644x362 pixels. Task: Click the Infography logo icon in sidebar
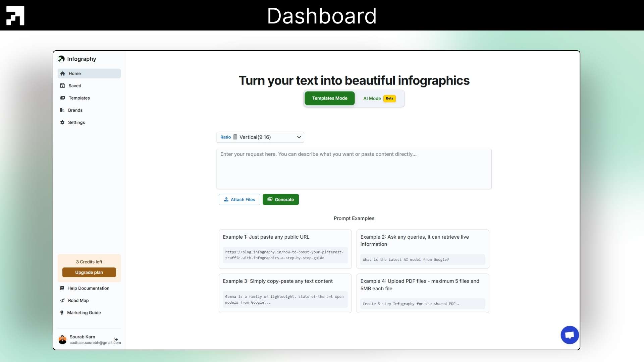coord(61,59)
